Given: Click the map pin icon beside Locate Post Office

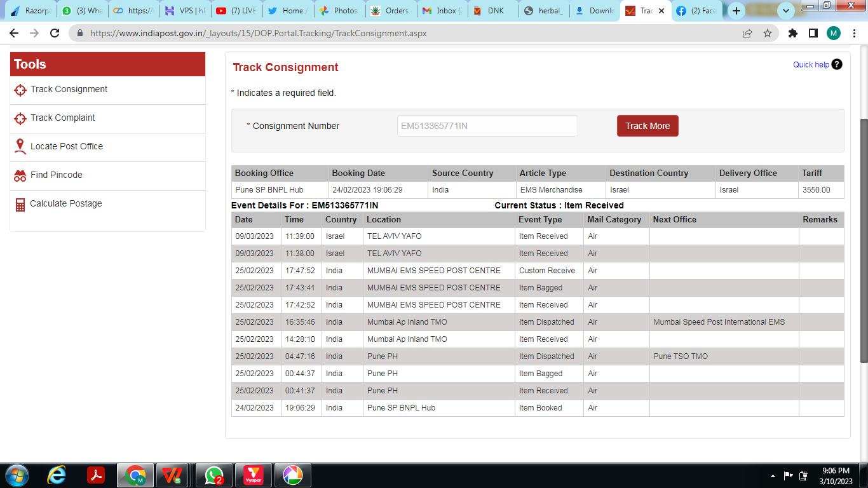Looking at the screenshot, I should coord(20,146).
